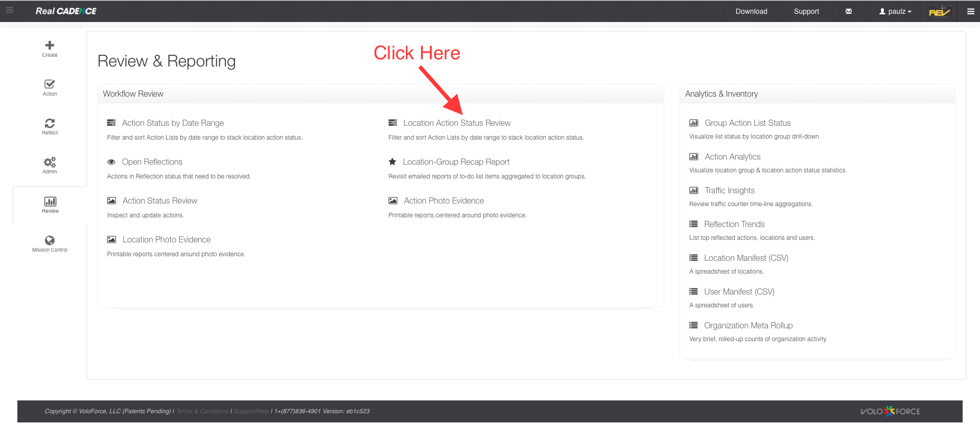The width and height of the screenshot is (980, 426).
Task: Click the Mission Control globe icon
Action: [50, 240]
